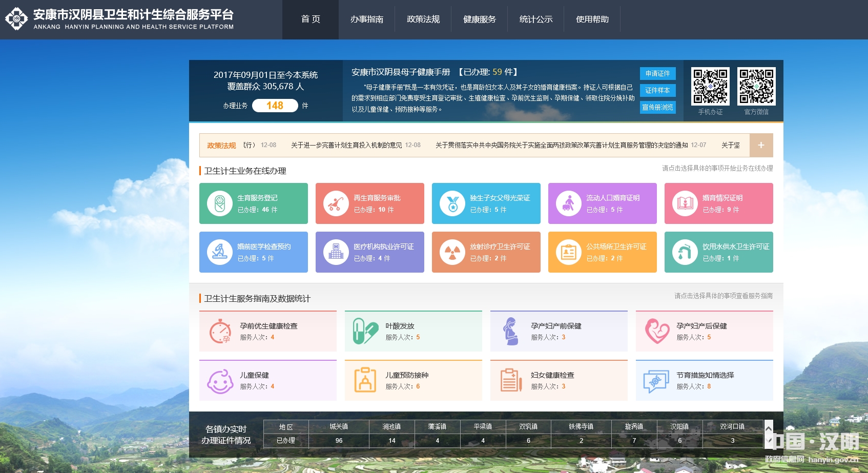Click the 申请证件 button
868x473 pixels.
[x=658, y=73]
